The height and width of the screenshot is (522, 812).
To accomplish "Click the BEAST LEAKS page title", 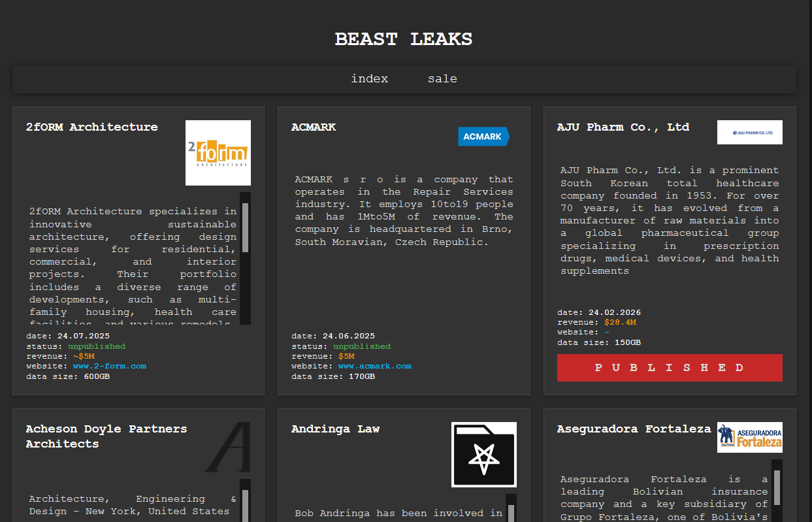I will point(403,39).
